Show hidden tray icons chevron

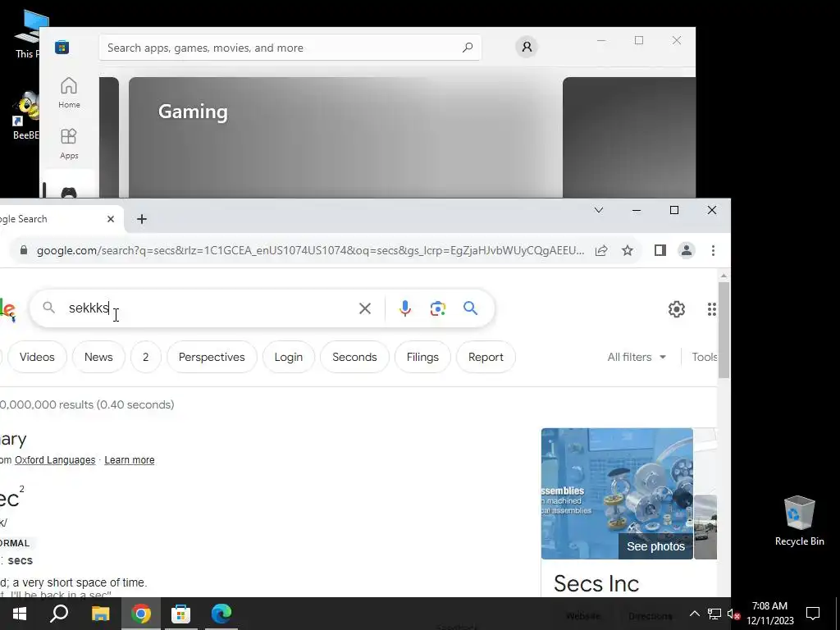[x=694, y=614]
